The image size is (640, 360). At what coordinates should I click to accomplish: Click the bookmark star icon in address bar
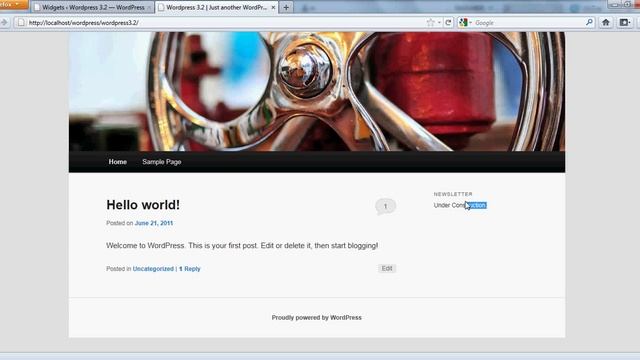(430, 23)
